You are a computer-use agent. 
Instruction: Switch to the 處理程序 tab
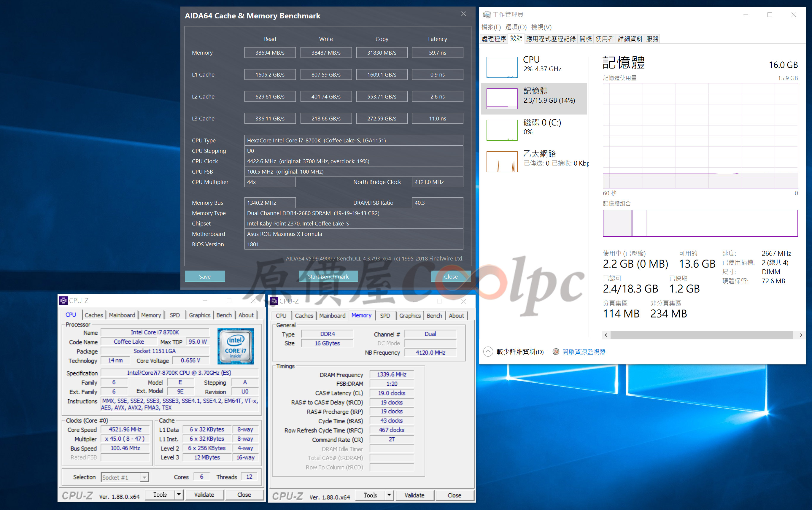point(494,39)
